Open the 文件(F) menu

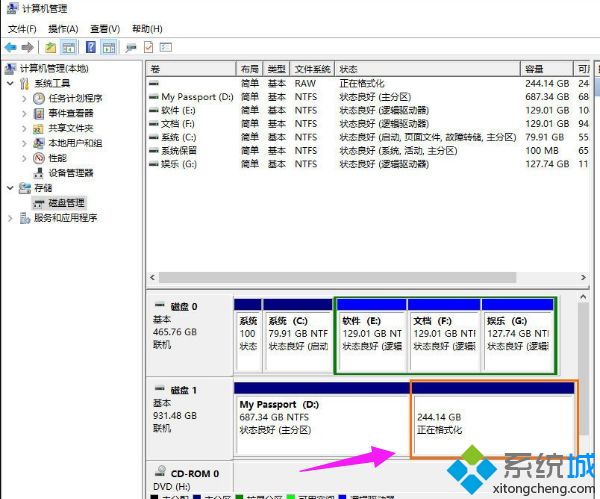coord(22,29)
